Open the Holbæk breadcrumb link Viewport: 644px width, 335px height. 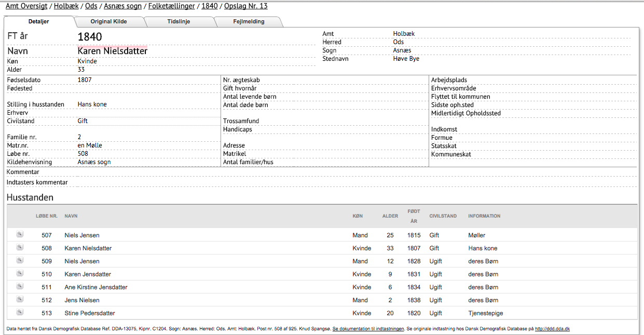pos(66,6)
